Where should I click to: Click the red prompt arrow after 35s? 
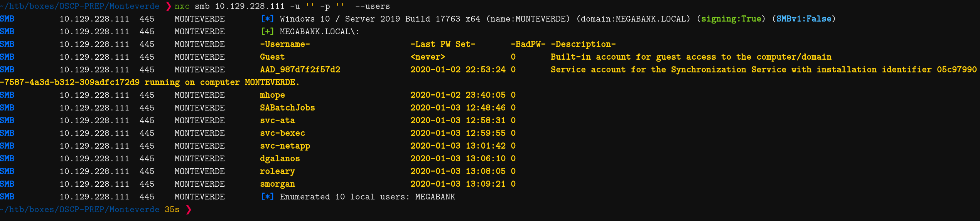(189, 209)
